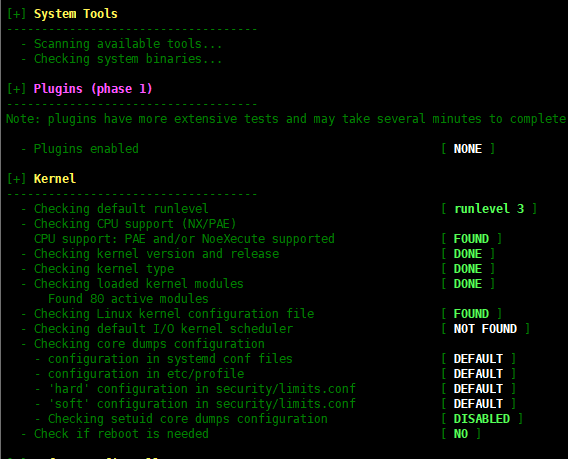Click FOUND status next to CPU support line
Screen dimensions: 568x459
471,239
